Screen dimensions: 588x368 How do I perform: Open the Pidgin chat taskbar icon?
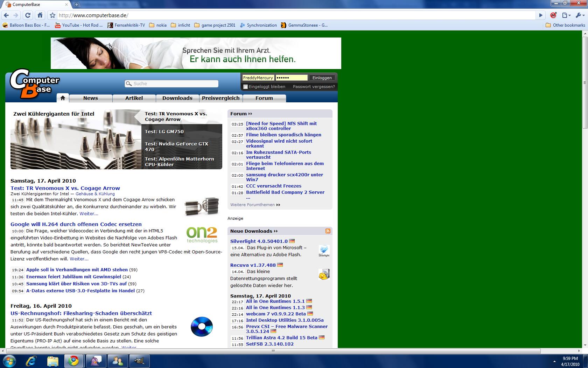click(96, 361)
